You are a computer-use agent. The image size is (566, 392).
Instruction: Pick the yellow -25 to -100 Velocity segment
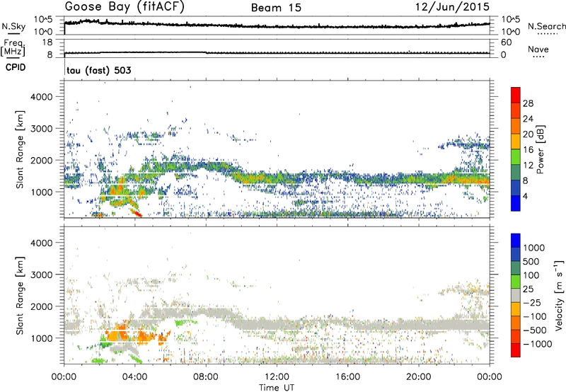(516, 309)
